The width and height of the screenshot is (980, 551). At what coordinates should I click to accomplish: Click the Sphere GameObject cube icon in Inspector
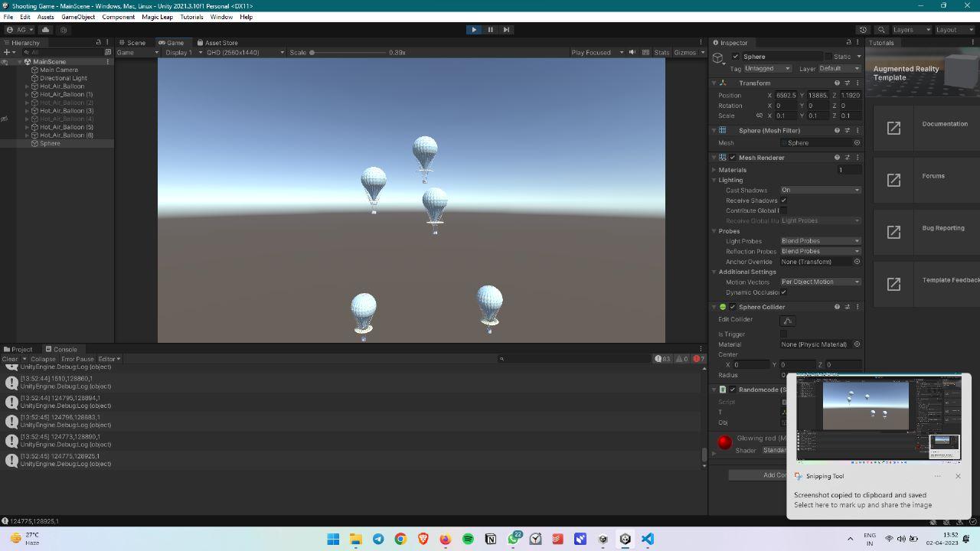(718, 58)
